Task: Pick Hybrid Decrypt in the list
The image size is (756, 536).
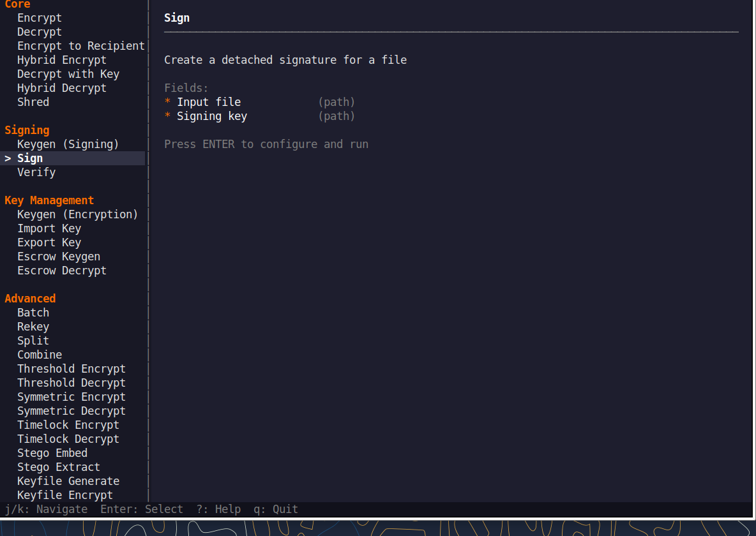Action: (x=62, y=87)
